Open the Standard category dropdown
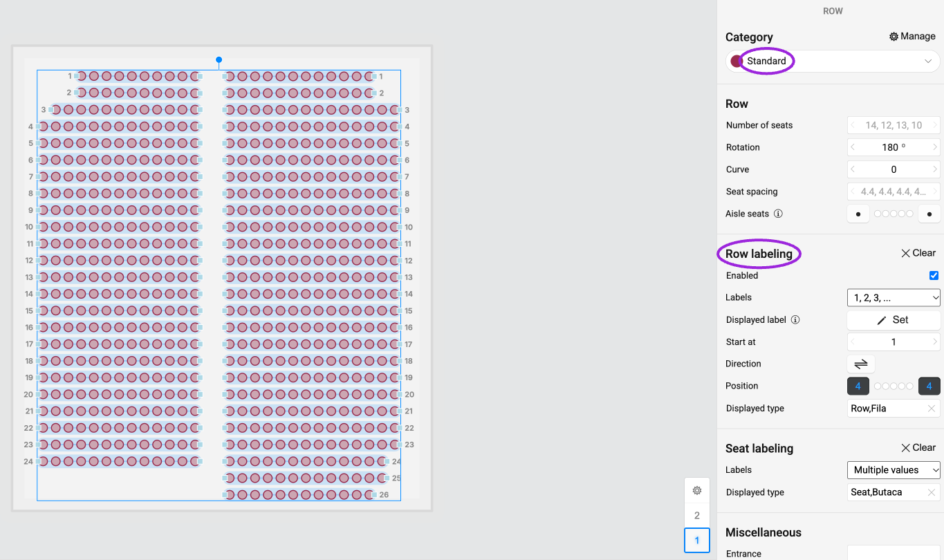Screen dimensions: 944x560 pos(833,61)
